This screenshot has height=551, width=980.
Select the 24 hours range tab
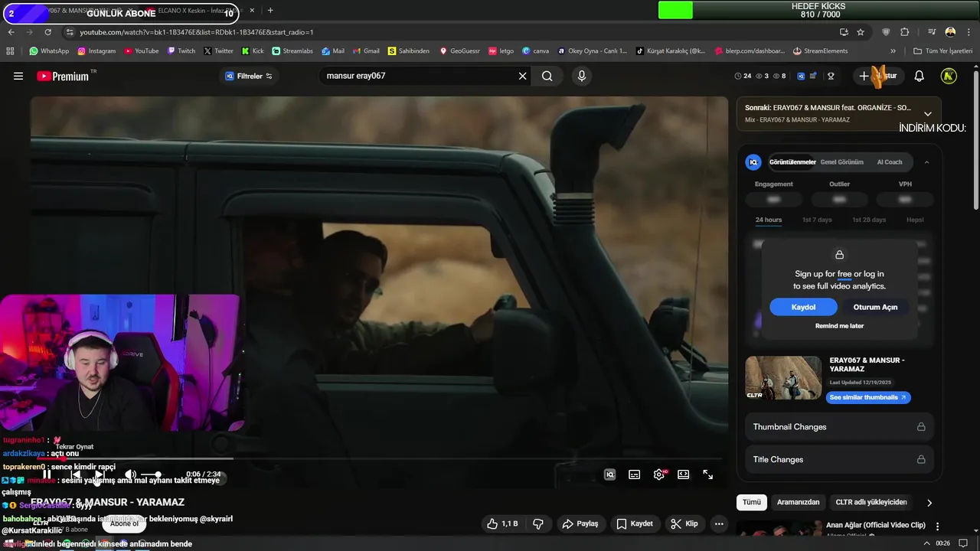coord(769,220)
